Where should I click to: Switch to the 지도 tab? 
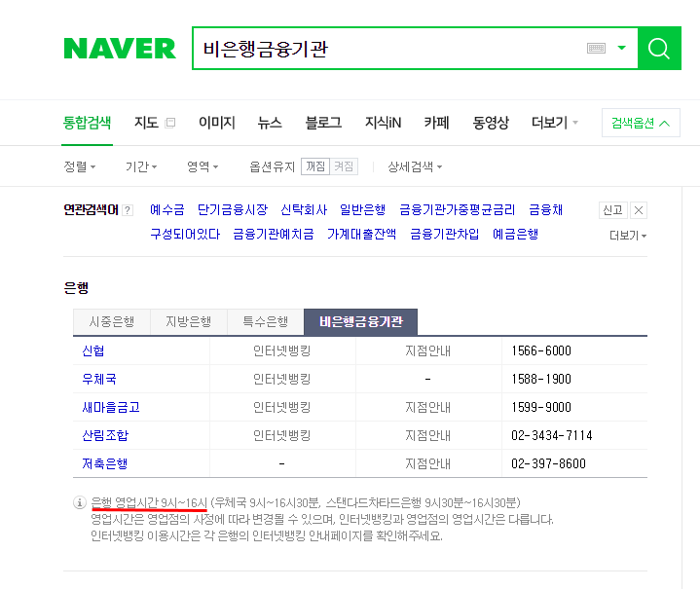click(x=146, y=123)
